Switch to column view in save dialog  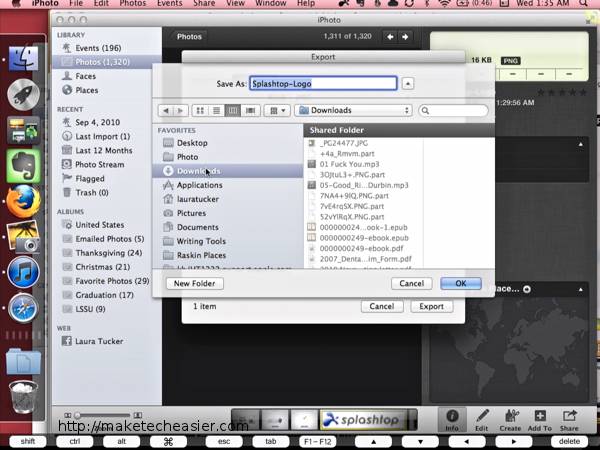tap(233, 111)
